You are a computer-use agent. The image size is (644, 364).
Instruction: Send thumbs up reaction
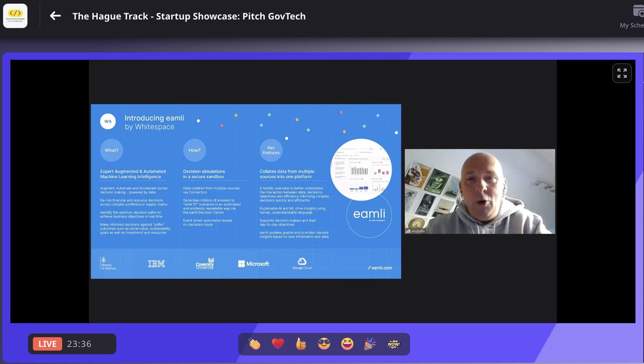(x=301, y=344)
